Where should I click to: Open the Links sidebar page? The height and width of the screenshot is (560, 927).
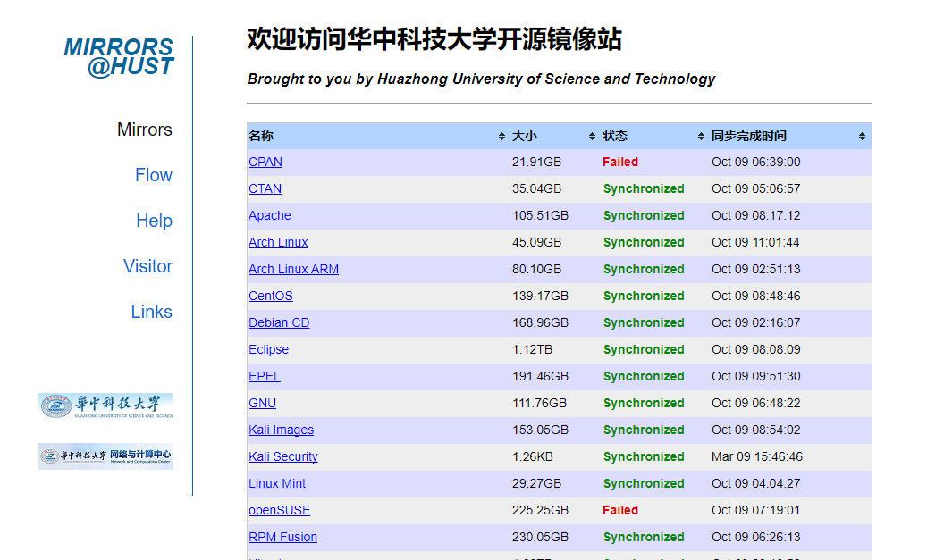pyautogui.click(x=151, y=312)
